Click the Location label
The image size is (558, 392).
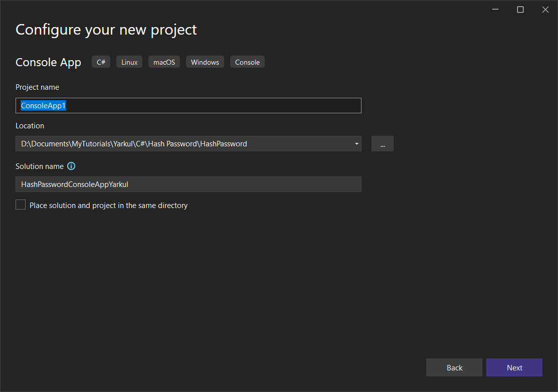(x=30, y=125)
